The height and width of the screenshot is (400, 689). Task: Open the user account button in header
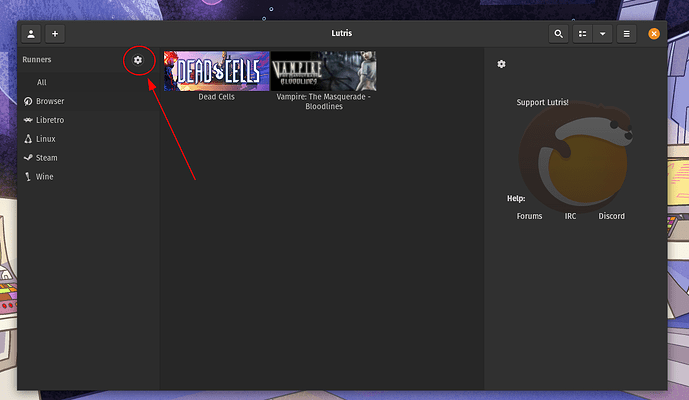(x=31, y=34)
